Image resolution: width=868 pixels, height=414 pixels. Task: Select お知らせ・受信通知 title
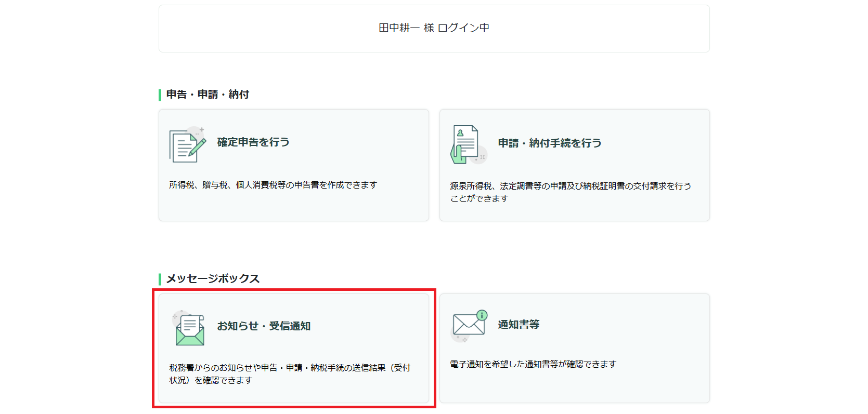264,326
